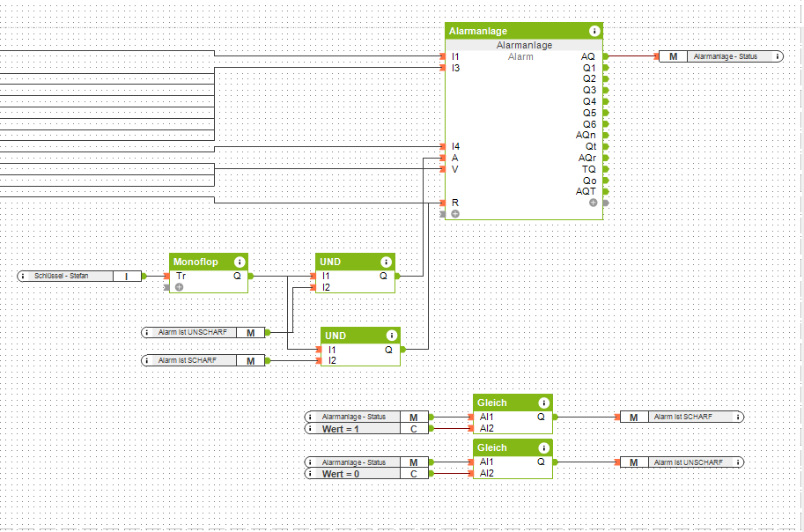Click info icon on Alarm ist SCHARF flag feeding UND

147,360
